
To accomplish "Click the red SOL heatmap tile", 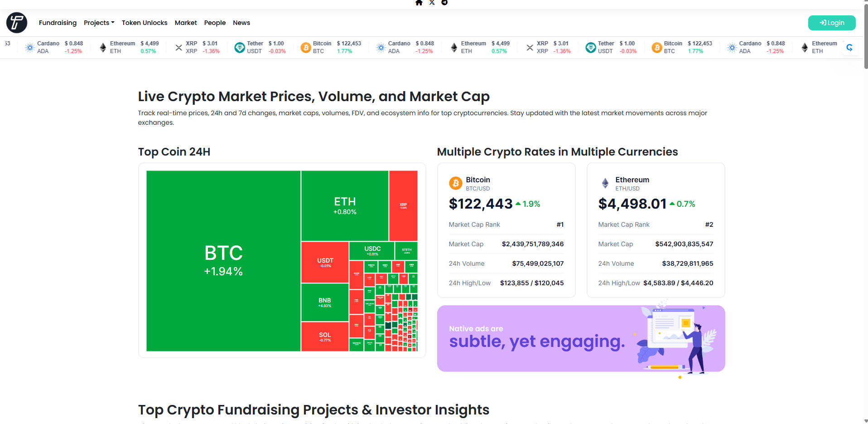I will coord(325,336).
